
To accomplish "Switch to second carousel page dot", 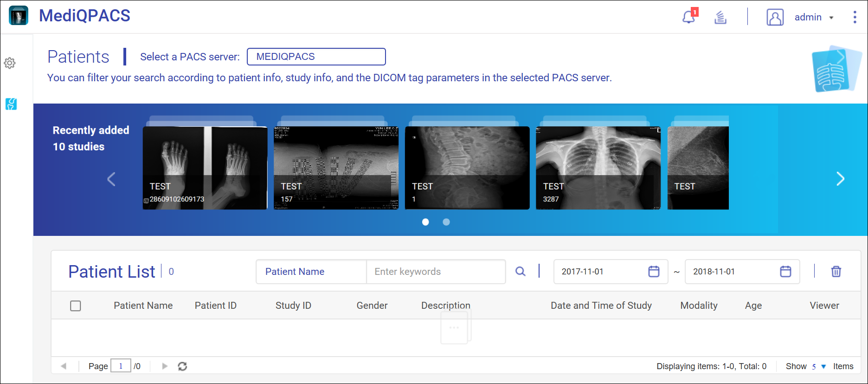I will coord(446,222).
